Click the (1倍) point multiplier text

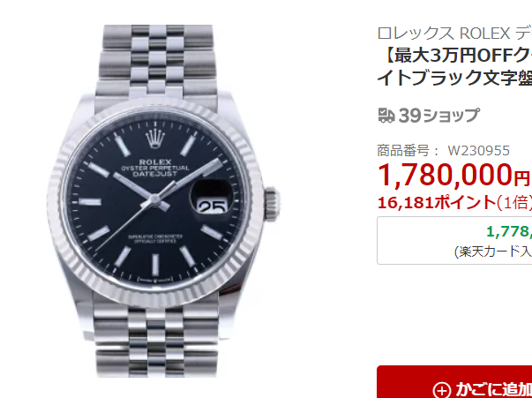(x=514, y=203)
